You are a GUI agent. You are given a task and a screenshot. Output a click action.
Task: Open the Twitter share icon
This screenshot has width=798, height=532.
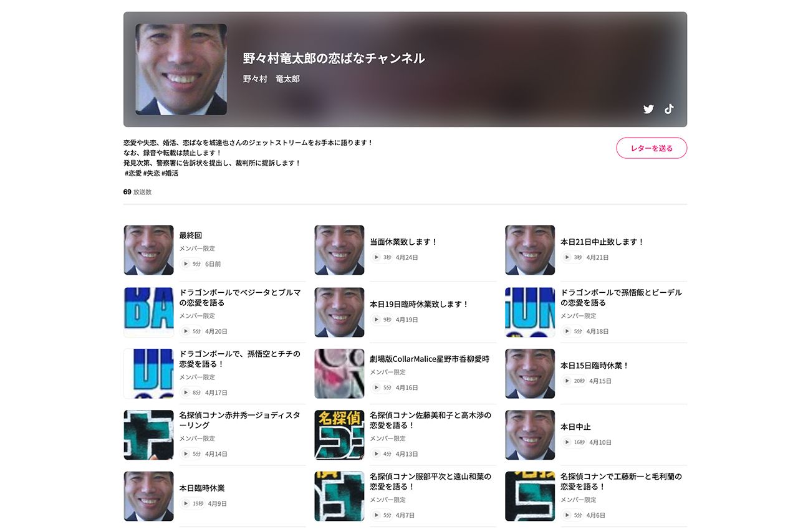[648, 109]
